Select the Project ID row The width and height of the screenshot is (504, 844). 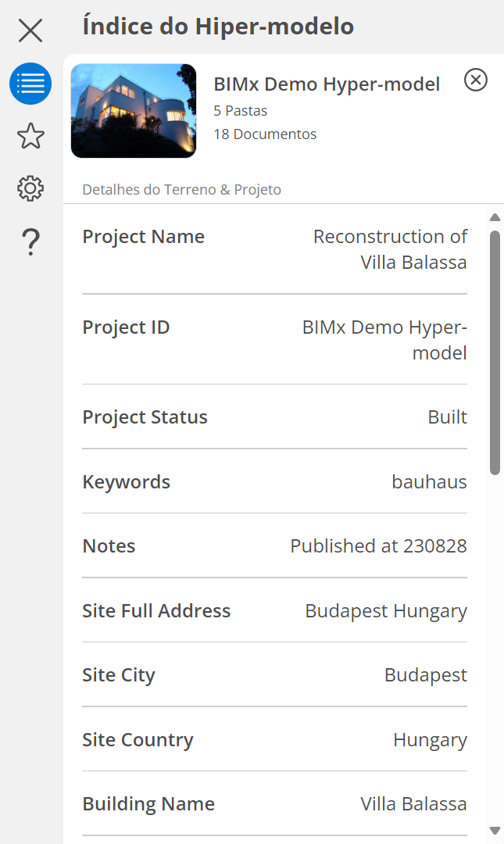274,339
